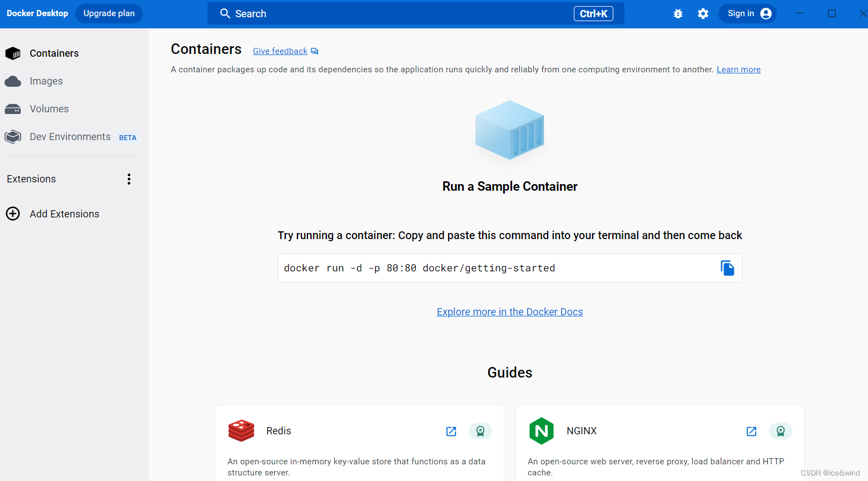Open the troubleshoot bug icon
Viewport: 868px width, 481px height.
pyautogui.click(x=678, y=13)
